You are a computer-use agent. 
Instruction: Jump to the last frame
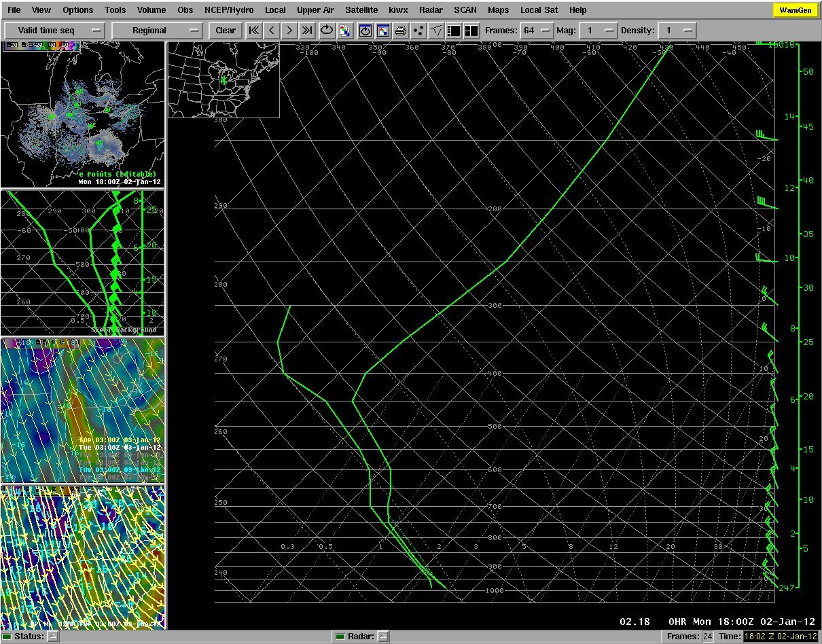tap(307, 30)
